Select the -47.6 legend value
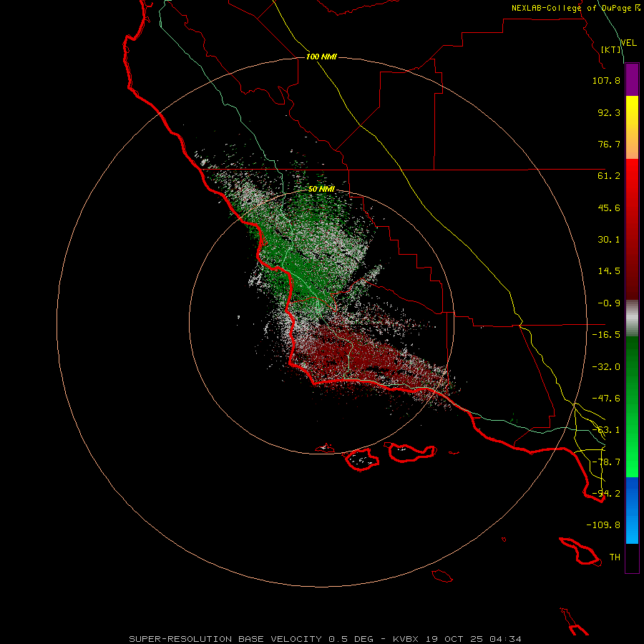Viewport: 644px width, 644px height. (x=606, y=399)
